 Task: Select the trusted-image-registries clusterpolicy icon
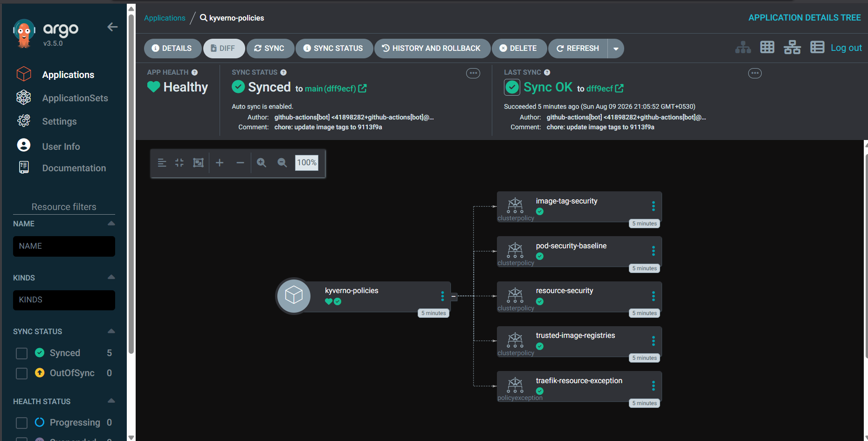[515, 340]
